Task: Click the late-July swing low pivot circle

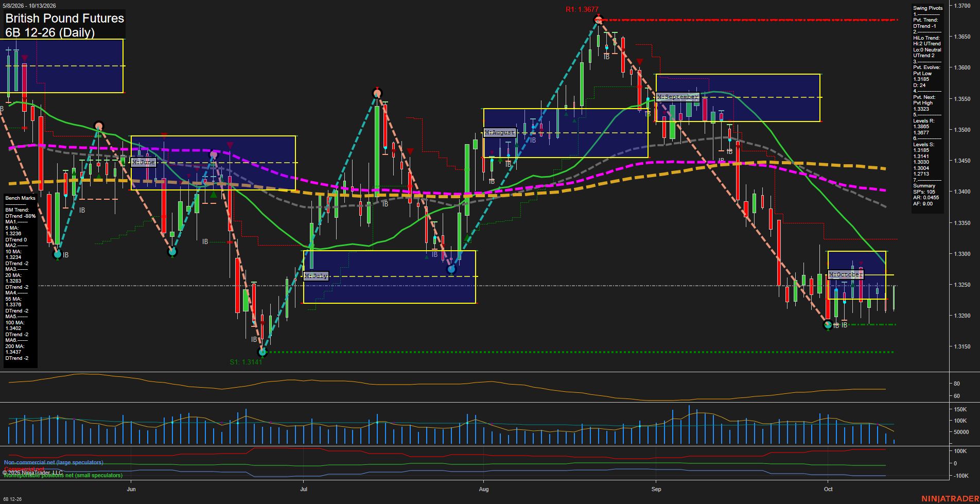Action: (451, 269)
